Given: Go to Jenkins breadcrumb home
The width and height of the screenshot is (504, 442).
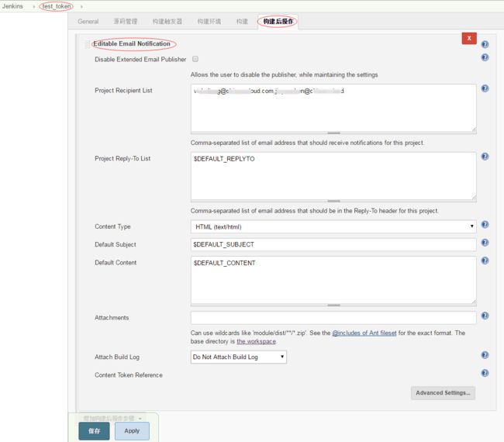Looking at the screenshot, I should [12, 6].
